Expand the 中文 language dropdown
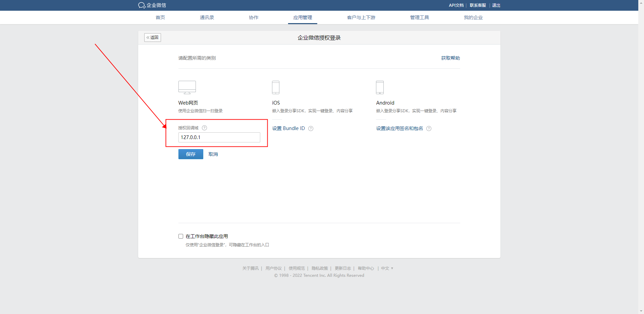Viewport: 644px width, 314px height. (387, 268)
